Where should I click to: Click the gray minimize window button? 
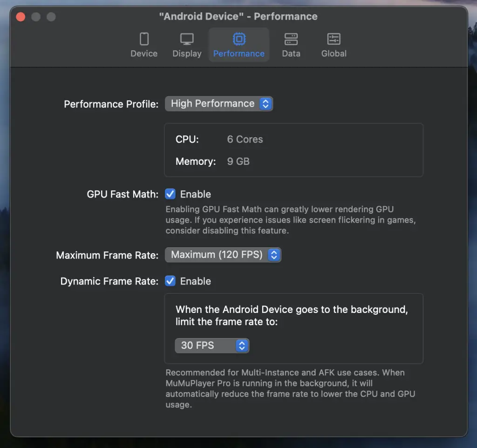click(x=36, y=17)
